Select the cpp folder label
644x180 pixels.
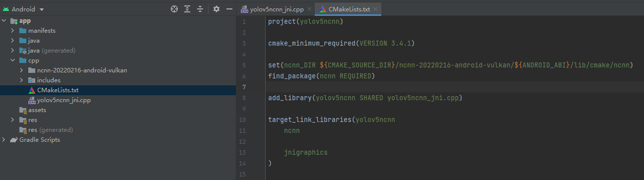34,60
